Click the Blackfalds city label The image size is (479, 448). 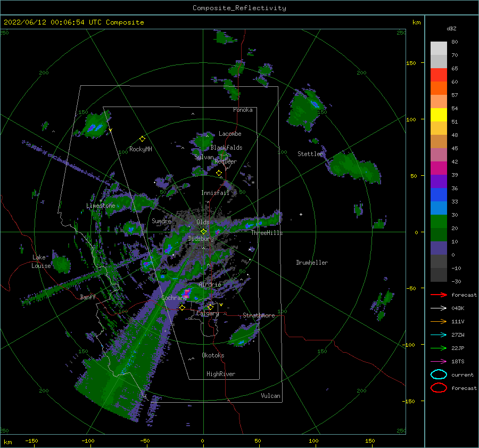click(226, 148)
